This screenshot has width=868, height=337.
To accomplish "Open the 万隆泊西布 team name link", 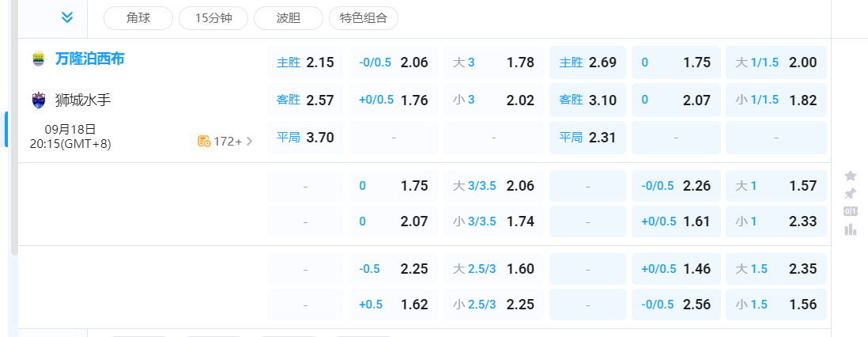I will [x=89, y=59].
